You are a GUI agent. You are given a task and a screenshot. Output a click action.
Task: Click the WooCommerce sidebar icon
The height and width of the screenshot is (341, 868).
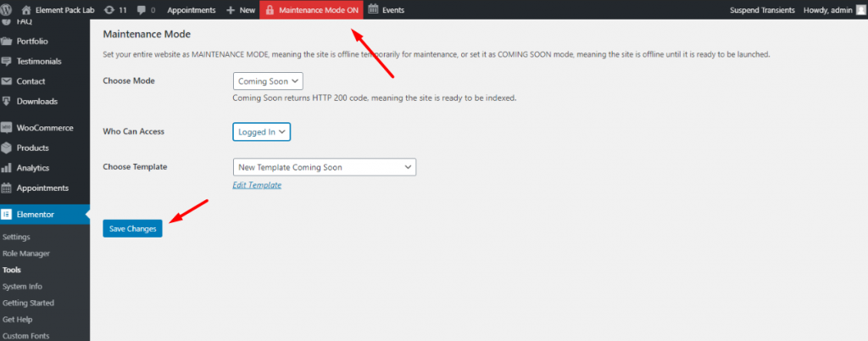tap(7, 128)
